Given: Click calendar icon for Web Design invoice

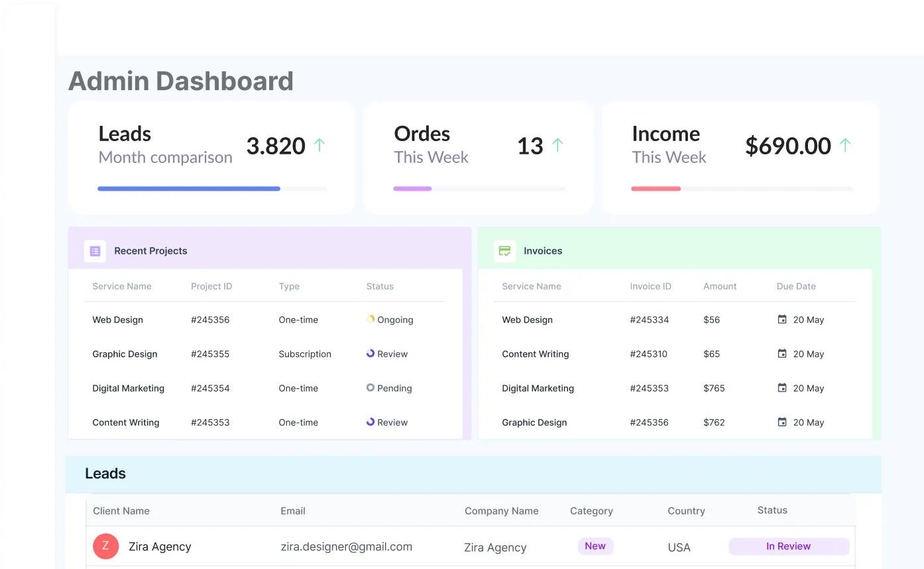Looking at the screenshot, I should click(x=782, y=319).
